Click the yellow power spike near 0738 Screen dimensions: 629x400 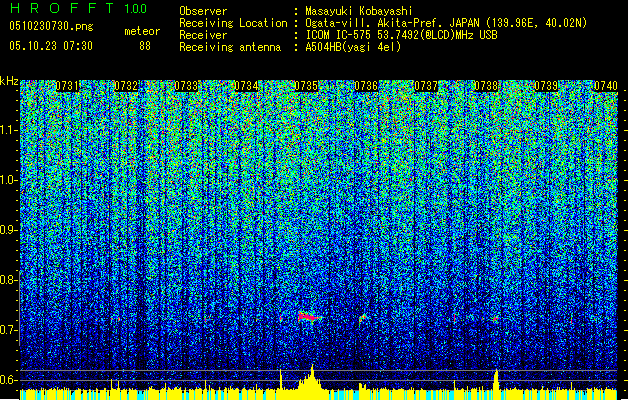point(496,380)
